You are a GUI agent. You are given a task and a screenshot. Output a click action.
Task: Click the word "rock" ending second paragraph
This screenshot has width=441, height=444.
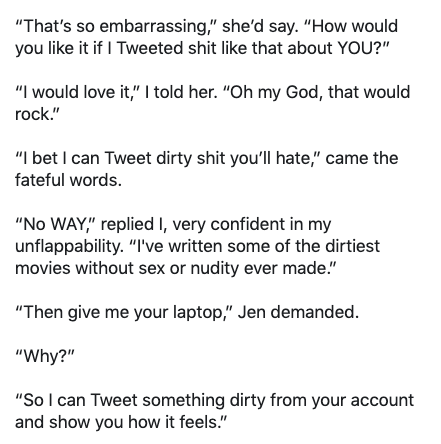point(32,114)
